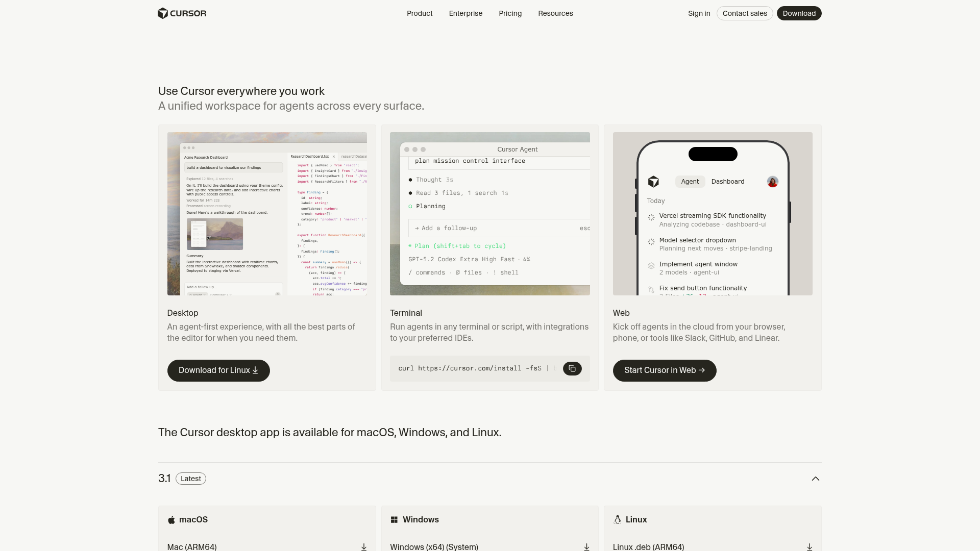This screenshot has width=980, height=551.
Task: Click the Web card heading
Action: pyautogui.click(x=621, y=313)
